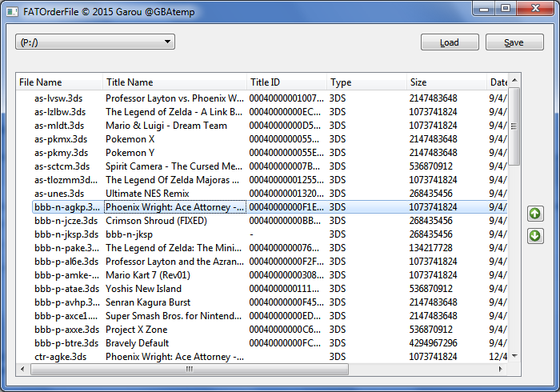
Task: Click title Super Smash Bros. for Nintend...
Action: pyautogui.click(x=174, y=316)
